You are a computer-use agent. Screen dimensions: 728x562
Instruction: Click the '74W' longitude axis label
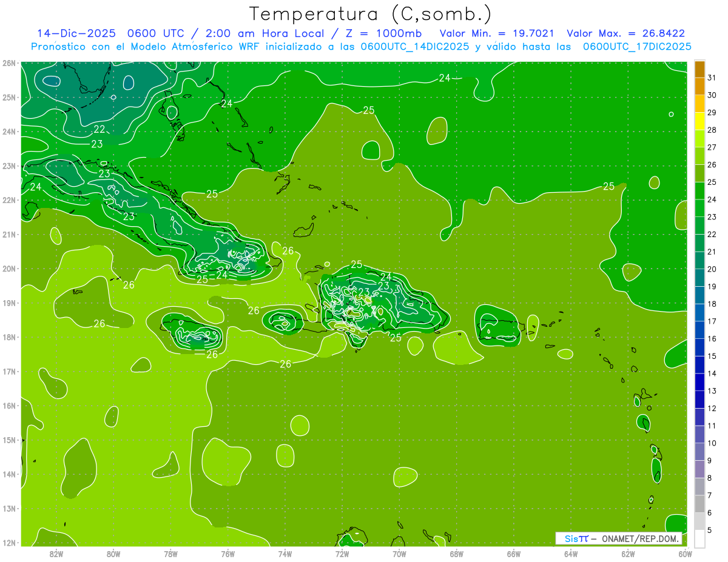coord(285,554)
